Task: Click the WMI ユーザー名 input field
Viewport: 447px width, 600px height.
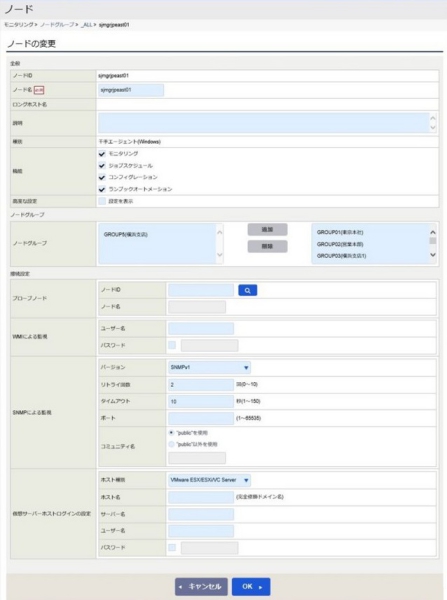Action: tap(201, 328)
